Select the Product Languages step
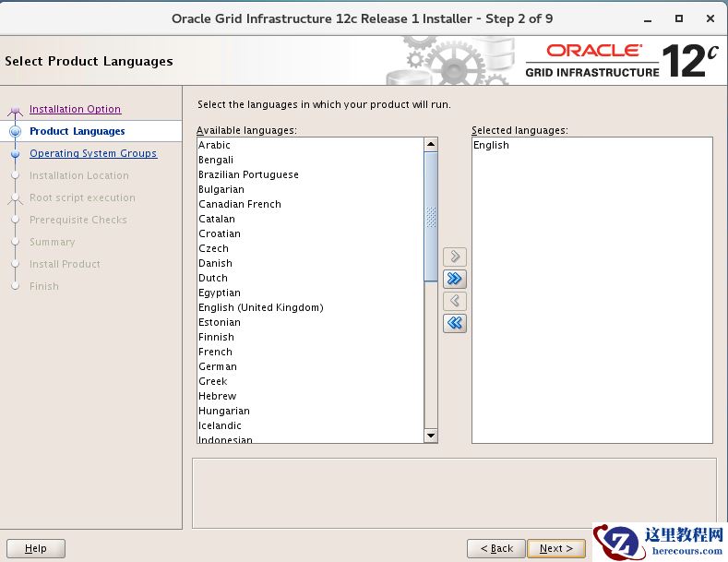The image size is (728, 562). pos(78,131)
